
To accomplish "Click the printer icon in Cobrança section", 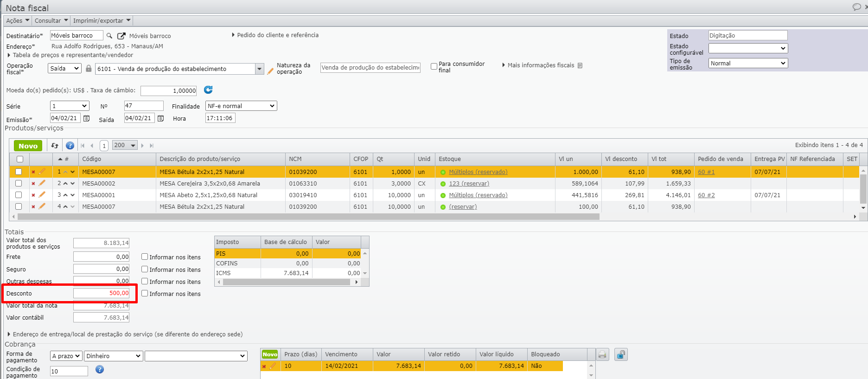I will click(x=602, y=355).
